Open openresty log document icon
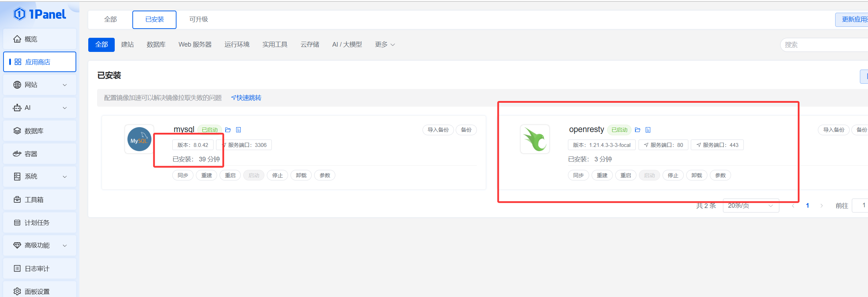Viewport: 868px width, 297px height. pos(648,130)
